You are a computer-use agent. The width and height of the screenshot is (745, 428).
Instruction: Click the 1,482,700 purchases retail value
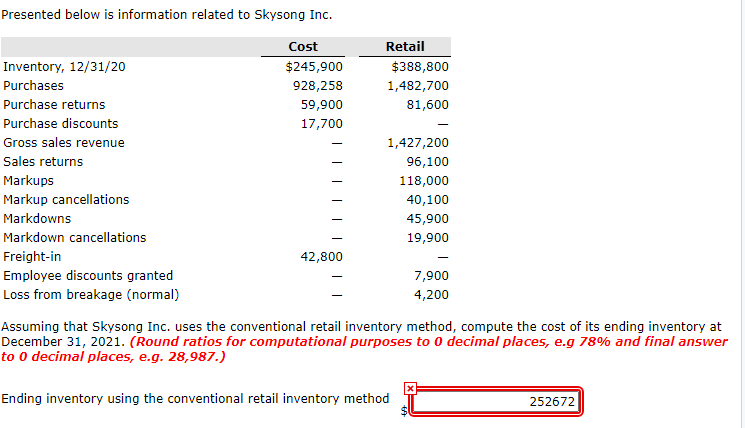[x=418, y=86]
